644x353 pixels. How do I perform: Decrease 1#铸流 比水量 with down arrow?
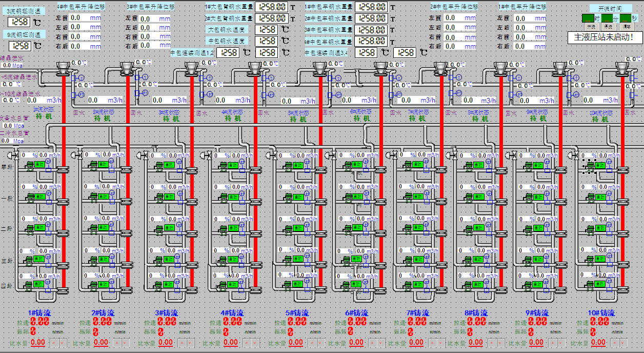62,342
